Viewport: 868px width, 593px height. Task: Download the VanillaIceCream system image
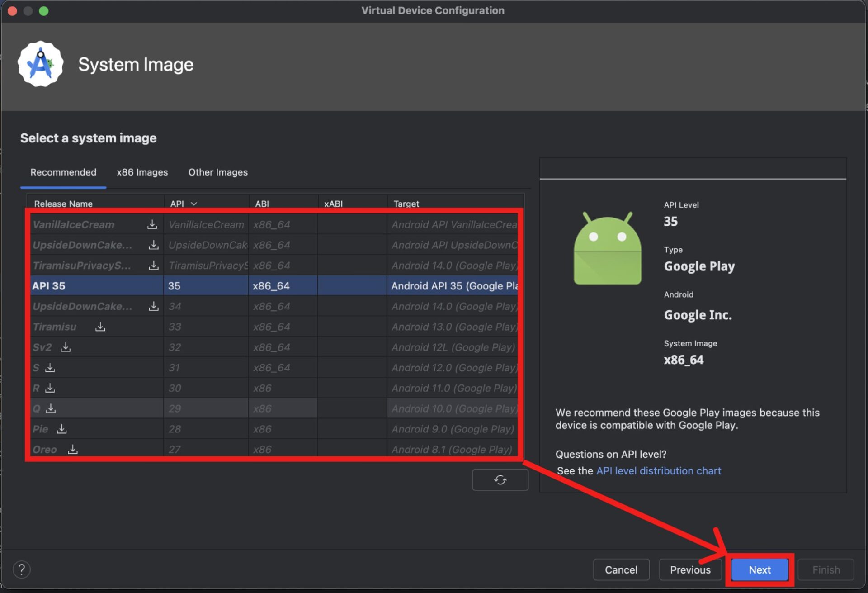[x=152, y=224]
